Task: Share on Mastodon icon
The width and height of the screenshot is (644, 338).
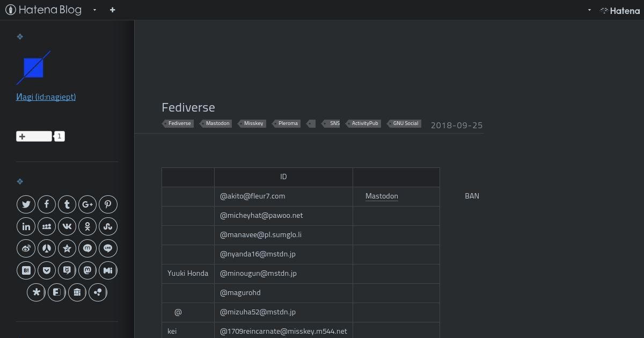Action: pos(87,270)
